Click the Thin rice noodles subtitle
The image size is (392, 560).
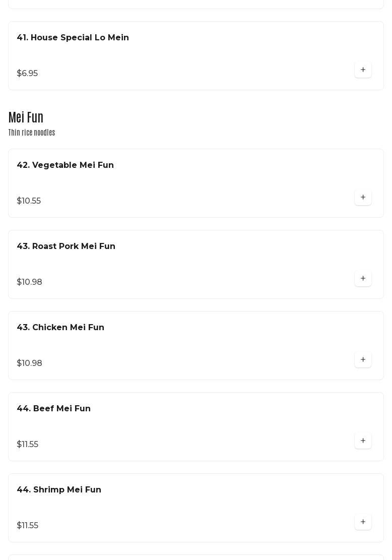[32, 133]
